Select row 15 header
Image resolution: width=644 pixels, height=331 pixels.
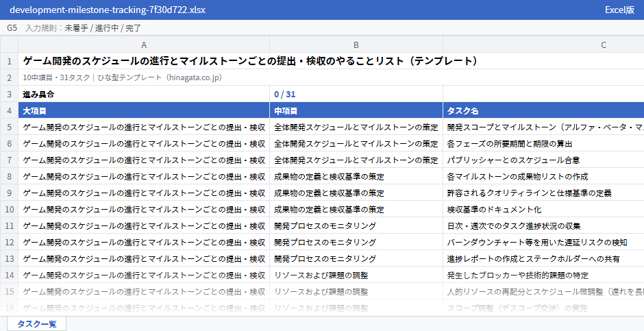[x=9, y=291]
